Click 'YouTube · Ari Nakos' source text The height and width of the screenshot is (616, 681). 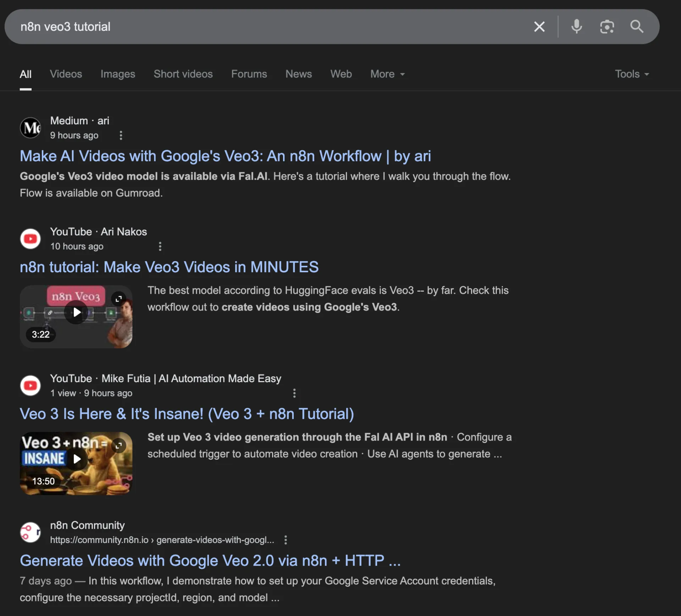coord(99,232)
